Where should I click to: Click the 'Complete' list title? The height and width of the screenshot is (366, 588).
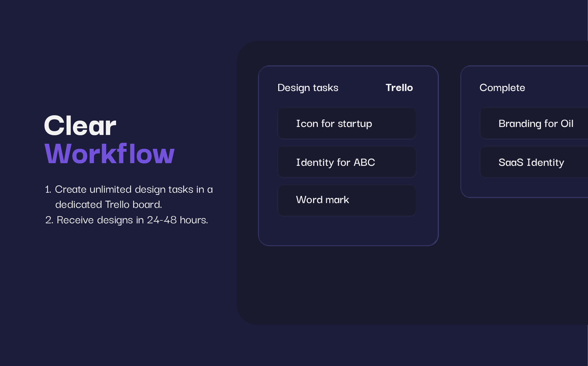[x=502, y=88]
